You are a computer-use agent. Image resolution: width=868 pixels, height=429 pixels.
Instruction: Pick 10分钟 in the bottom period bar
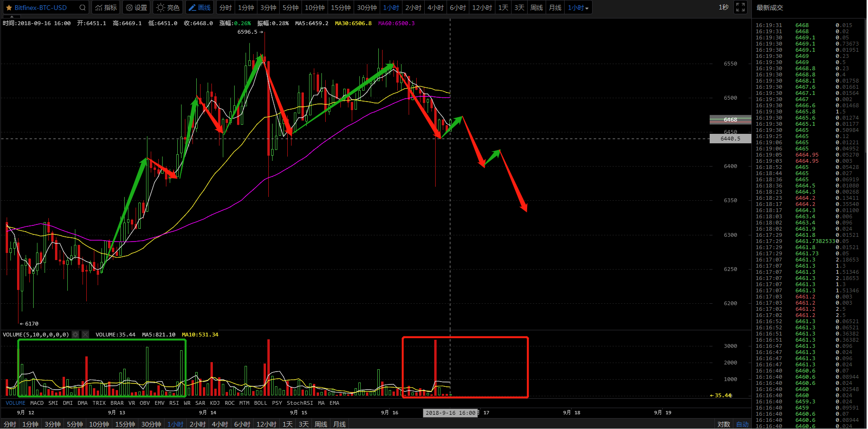(x=99, y=424)
